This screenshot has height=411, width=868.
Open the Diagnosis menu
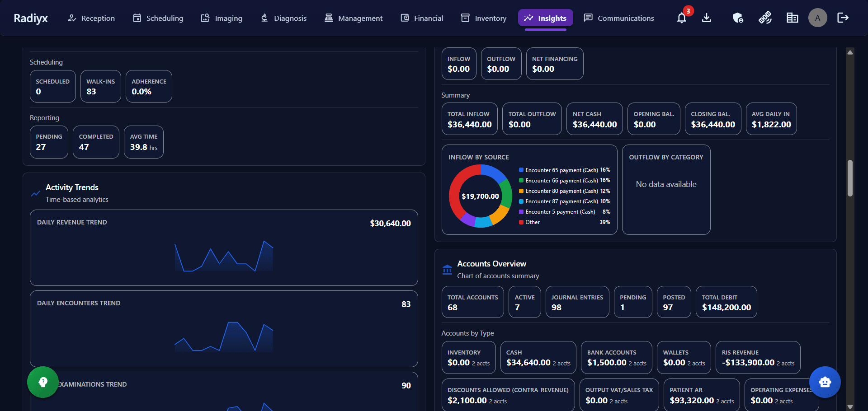[284, 18]
